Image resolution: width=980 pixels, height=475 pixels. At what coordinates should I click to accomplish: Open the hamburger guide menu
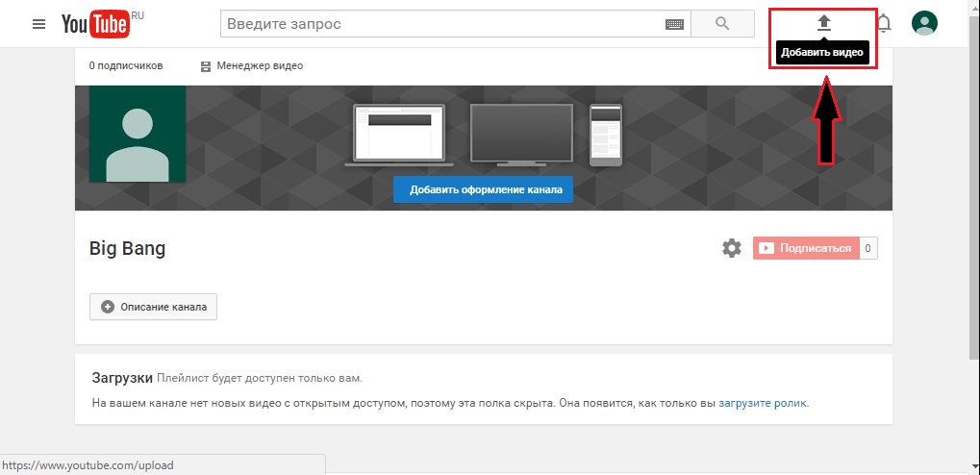coord(38,24)
